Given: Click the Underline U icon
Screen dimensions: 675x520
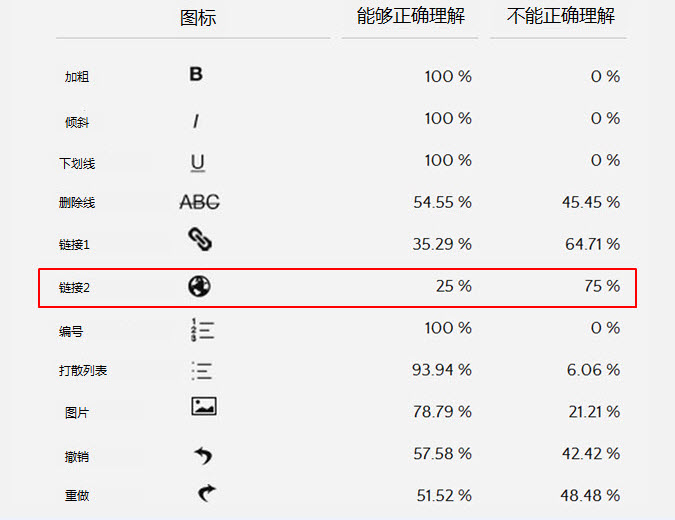Looking at the screenshot, I should click(x=198, y=162).
